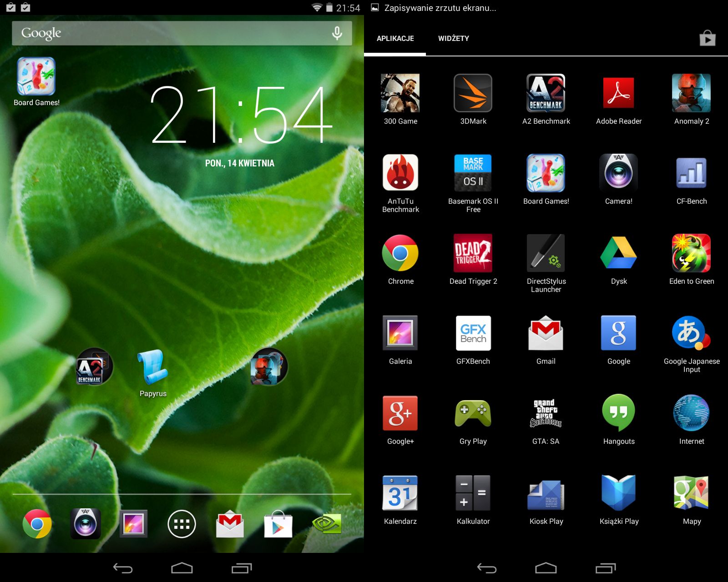Open the Google app in the drawer
The image size is (728, 582).
619,333
